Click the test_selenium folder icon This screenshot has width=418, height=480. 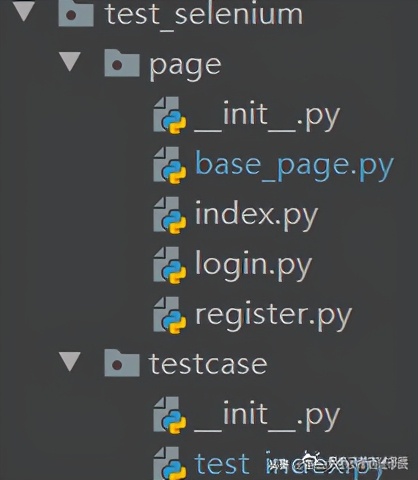[x=76, y=13]
